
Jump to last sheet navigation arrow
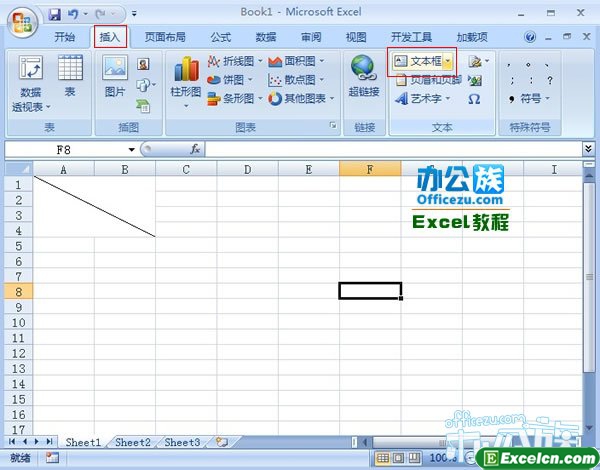point(49,442)
